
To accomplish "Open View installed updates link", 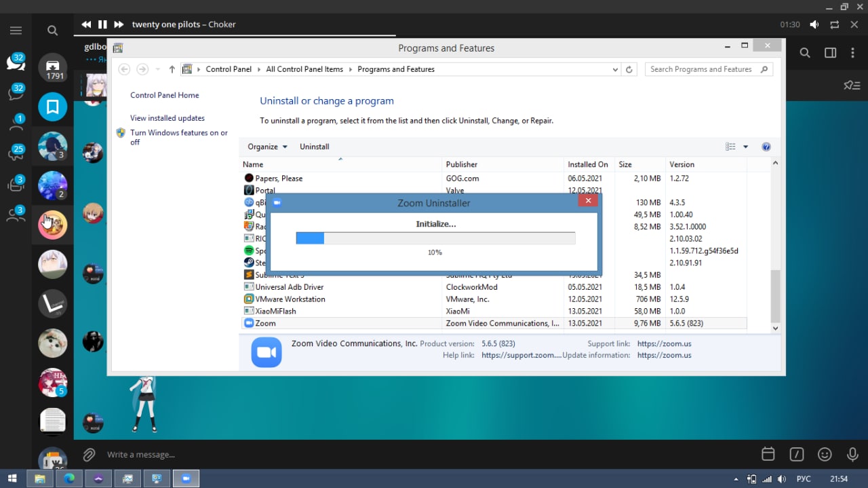I will click(x=167, y=118).
